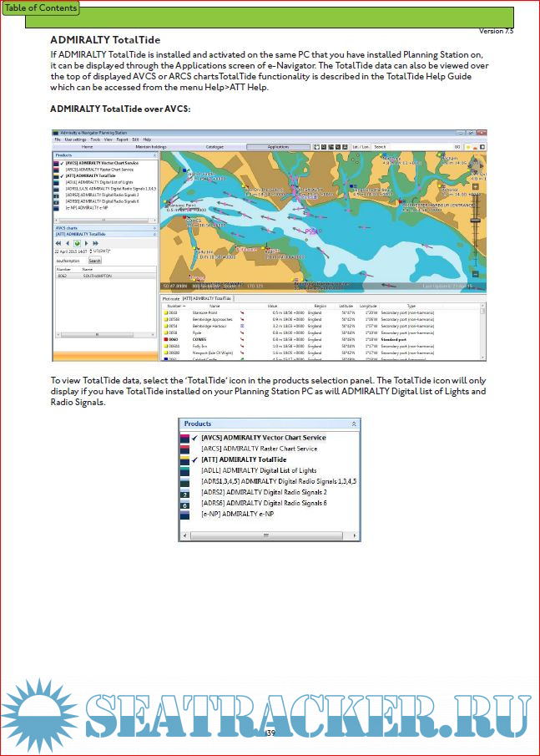540x756 pixels.
Task: Click the ADRS2 Digital Radio Signals 2 icon
Action: 185,492
